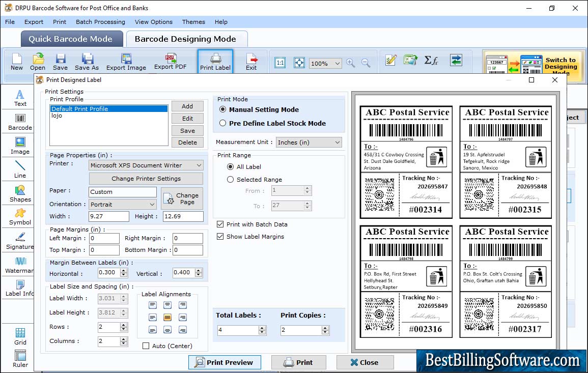Click the Open folder toolbar icon
The width and height of the screenshot is (588, 373).
click(38, 62)
